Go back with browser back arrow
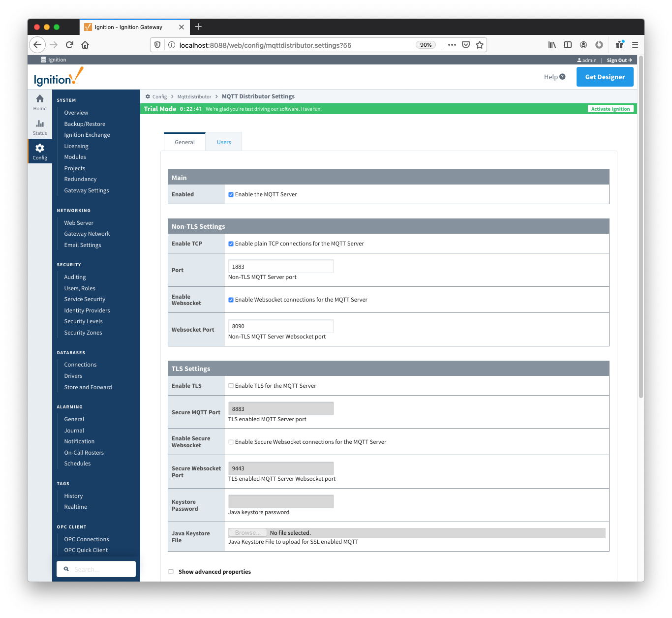The height and width of the screenshot is (618, 672). click(37, 45)
